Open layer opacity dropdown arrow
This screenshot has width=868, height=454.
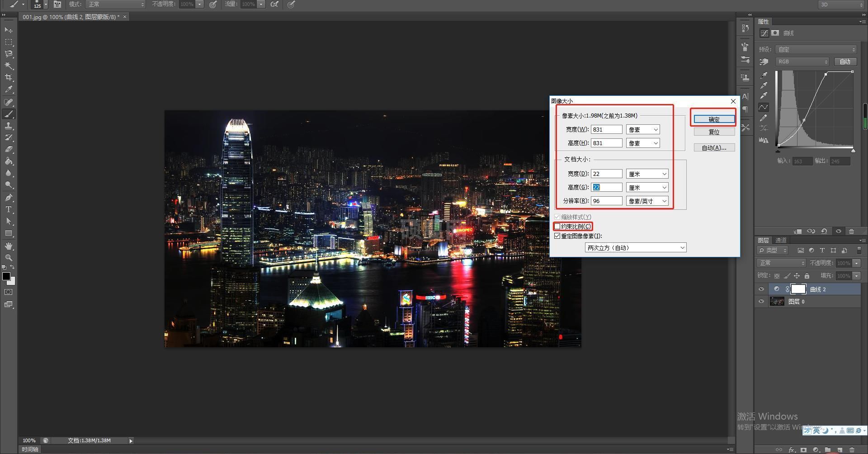857,263
